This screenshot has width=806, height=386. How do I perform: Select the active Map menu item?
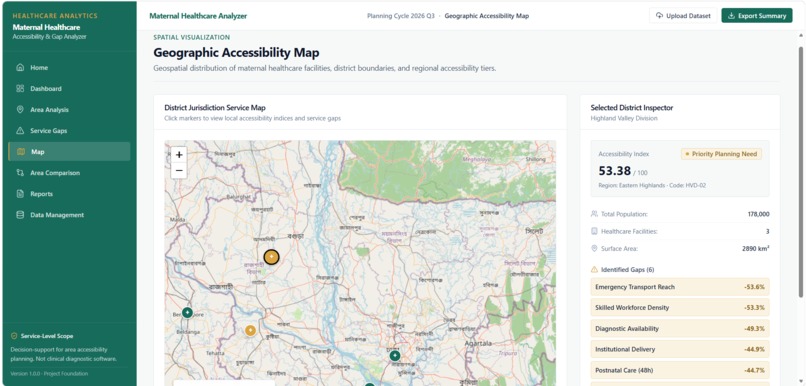69,152
